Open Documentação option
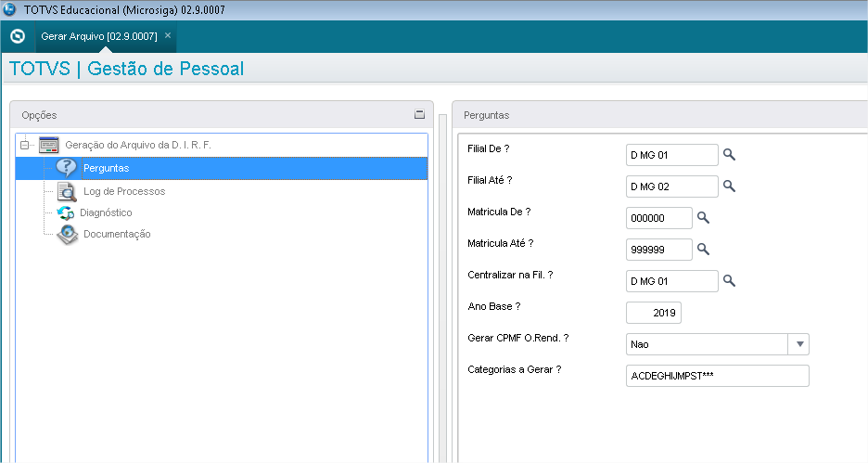868x463 pixels. (117, 234)
